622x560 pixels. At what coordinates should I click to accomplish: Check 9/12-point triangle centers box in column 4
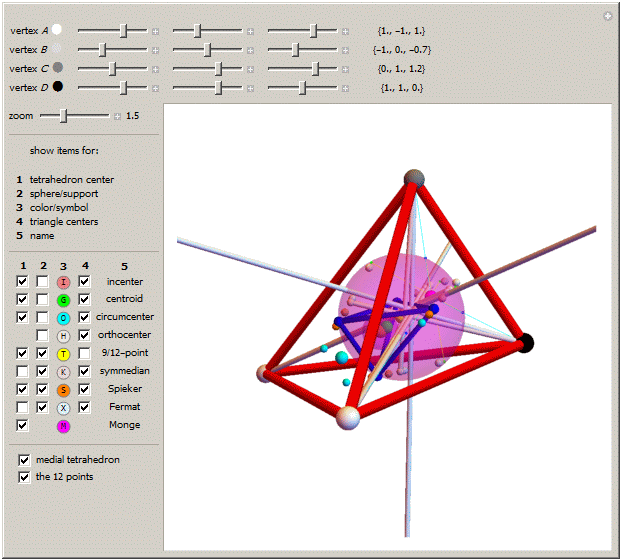tap(84, 354)
